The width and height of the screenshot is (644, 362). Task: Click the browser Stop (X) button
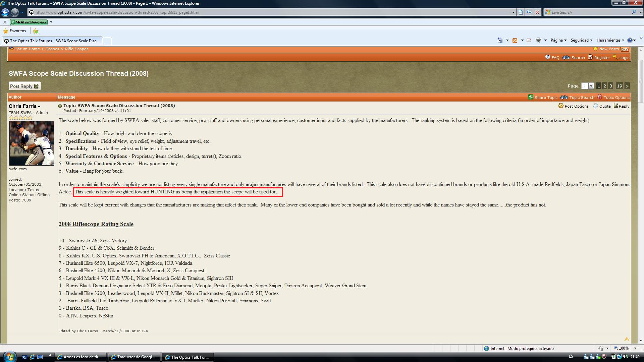[537, 12]
